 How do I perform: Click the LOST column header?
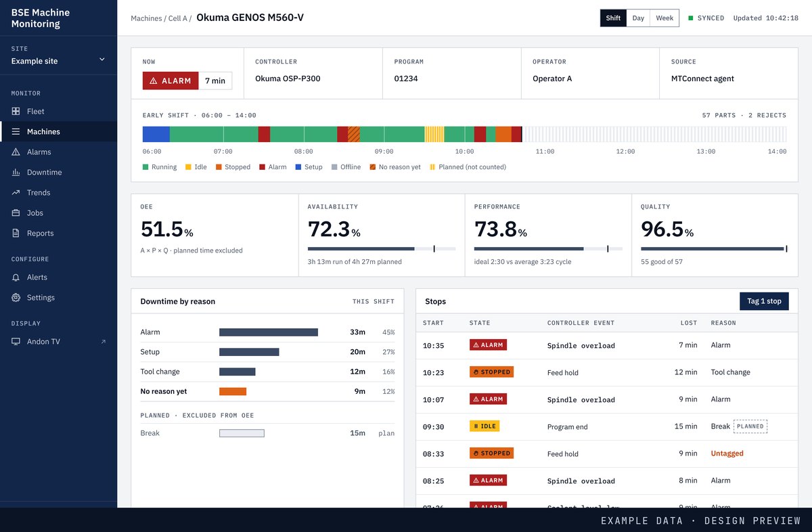coord(689,323)
